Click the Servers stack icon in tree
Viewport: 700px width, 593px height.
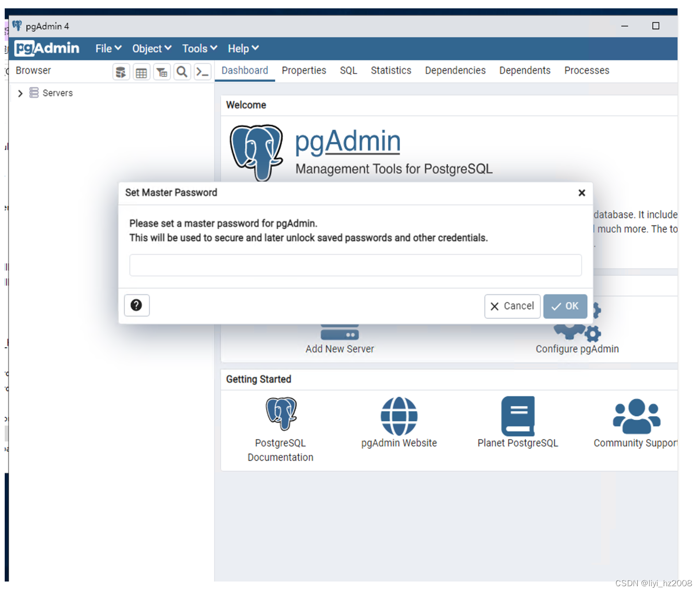tap(34, 93)
